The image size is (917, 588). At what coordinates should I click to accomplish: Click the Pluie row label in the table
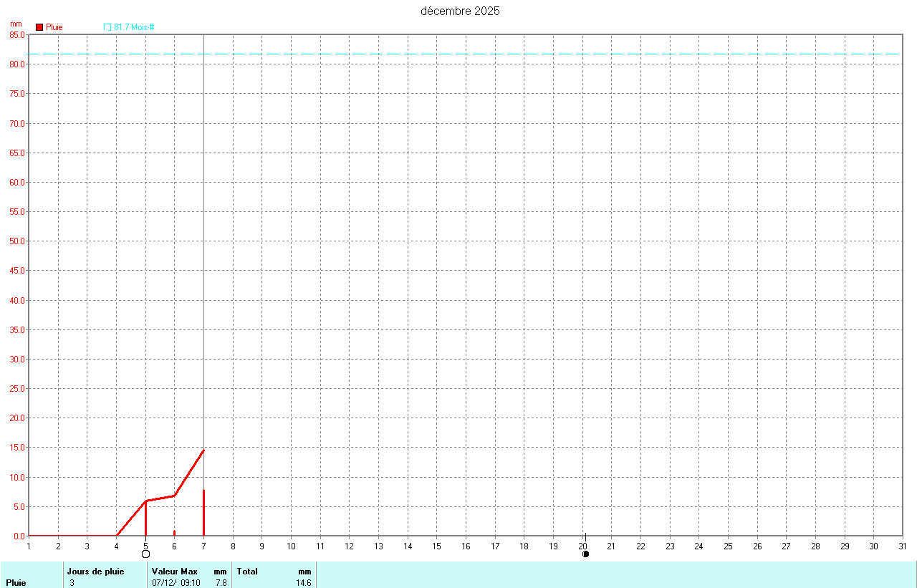click(16, 583)
